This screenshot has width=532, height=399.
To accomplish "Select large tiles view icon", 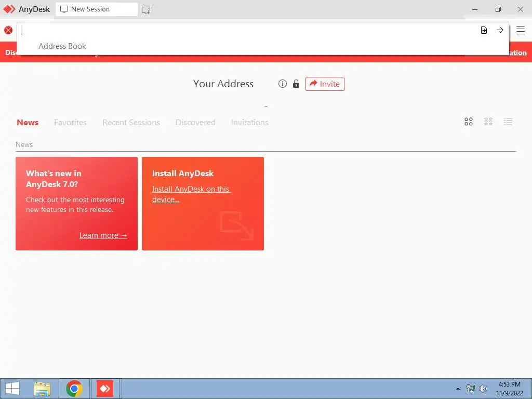I will pos(469,122).
